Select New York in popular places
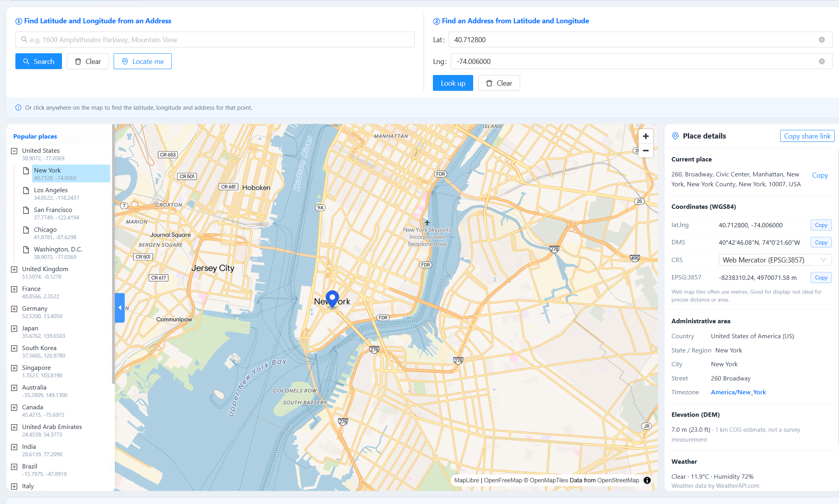 point(71,174)
